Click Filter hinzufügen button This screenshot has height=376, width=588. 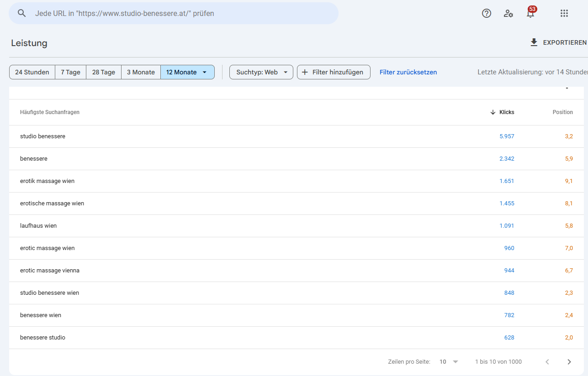point(334,72)
